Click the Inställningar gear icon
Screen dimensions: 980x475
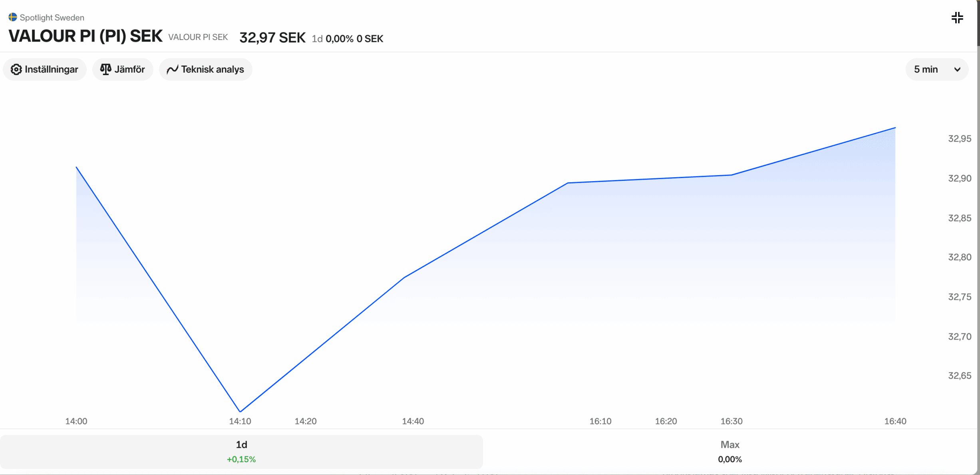point(16,69)
